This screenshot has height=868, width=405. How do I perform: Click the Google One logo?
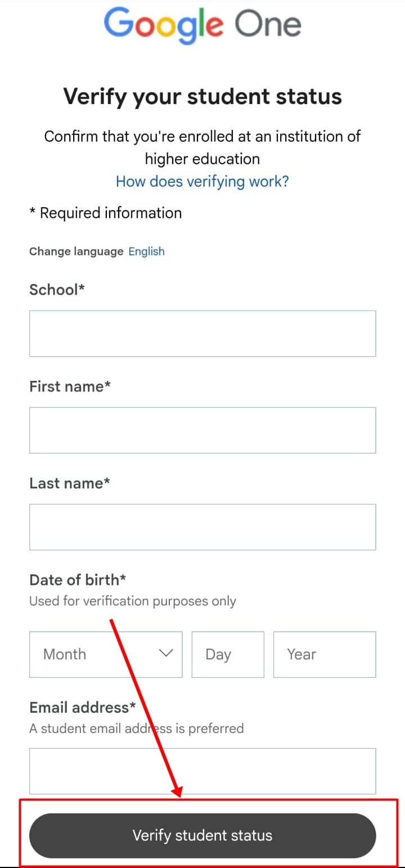202,26
